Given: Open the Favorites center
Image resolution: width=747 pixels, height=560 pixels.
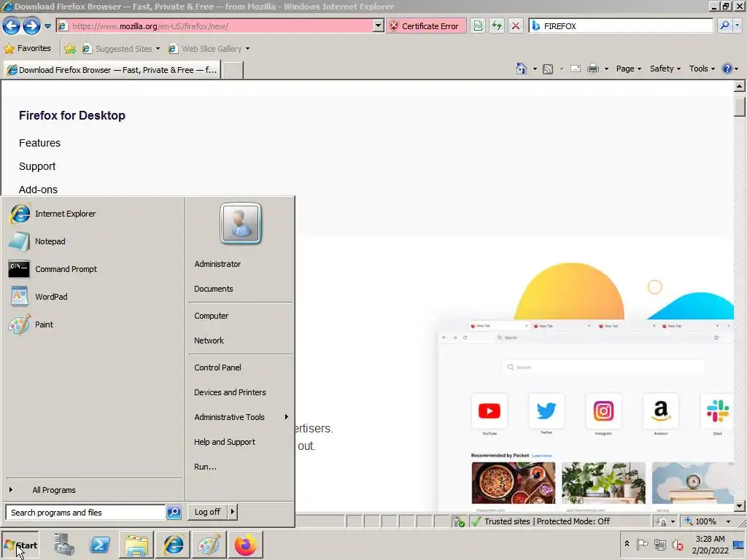Looking at the screenshot, I should tap(28, 49).
